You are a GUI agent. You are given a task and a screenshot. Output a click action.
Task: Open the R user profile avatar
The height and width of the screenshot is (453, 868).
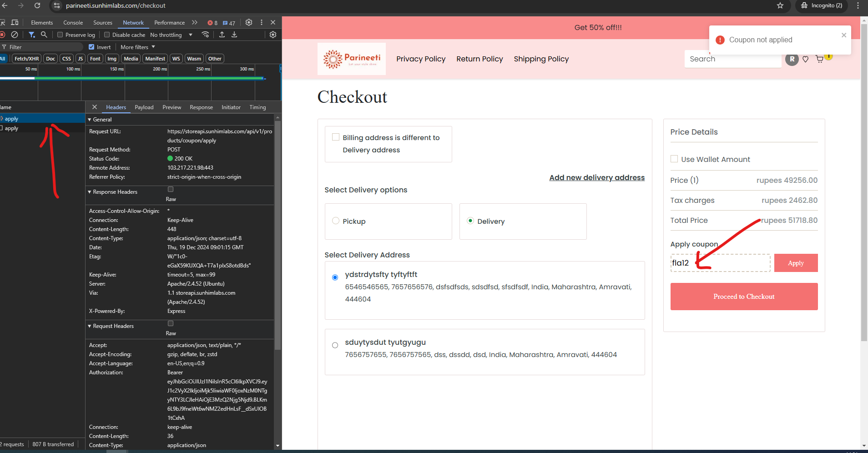(x=792, y=59)
